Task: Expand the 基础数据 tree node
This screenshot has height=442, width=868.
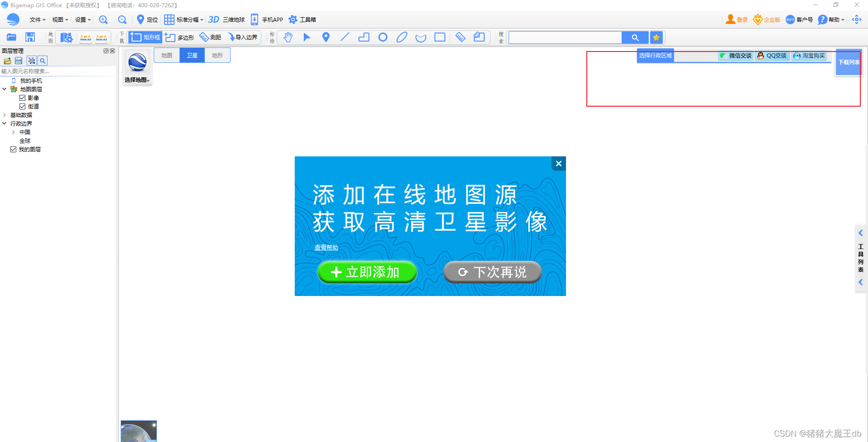Action: pos(5,115)
